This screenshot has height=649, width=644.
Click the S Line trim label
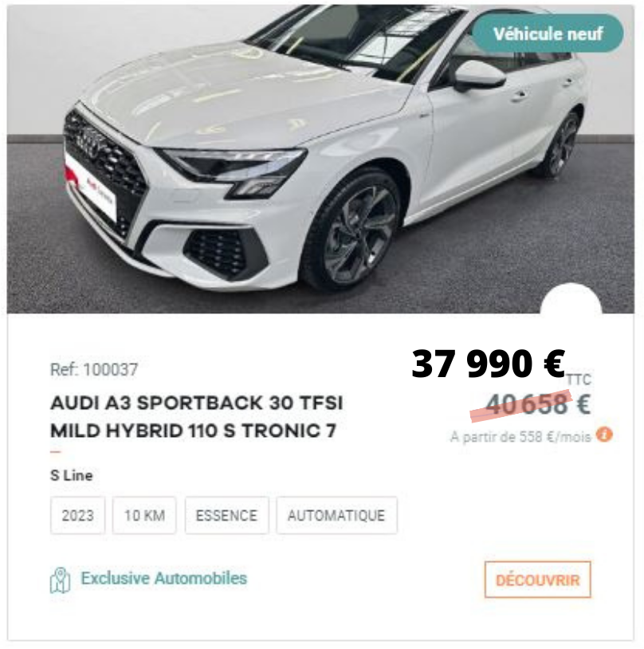(x=72, y=475)
